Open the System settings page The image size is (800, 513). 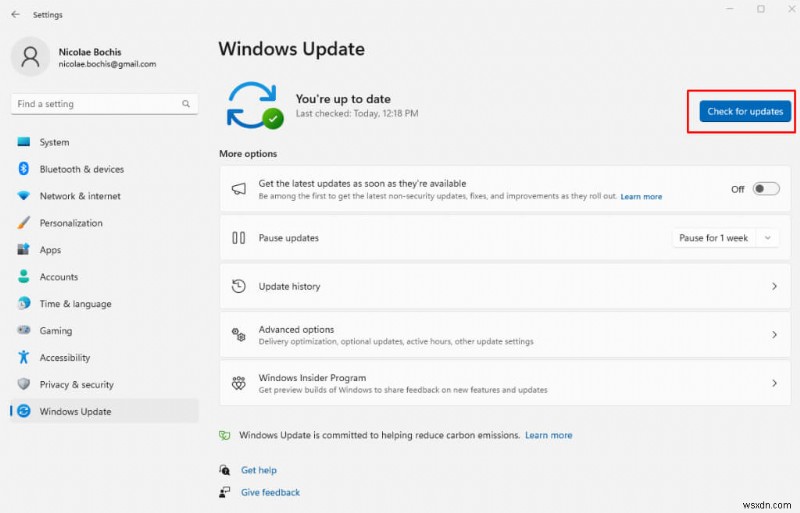[104, 142]
